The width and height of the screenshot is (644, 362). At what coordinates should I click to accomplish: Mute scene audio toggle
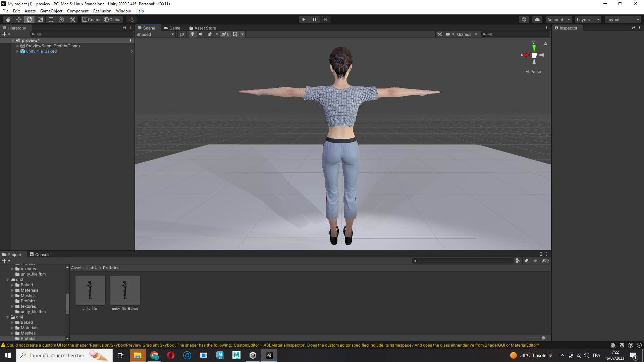[201, 34]
